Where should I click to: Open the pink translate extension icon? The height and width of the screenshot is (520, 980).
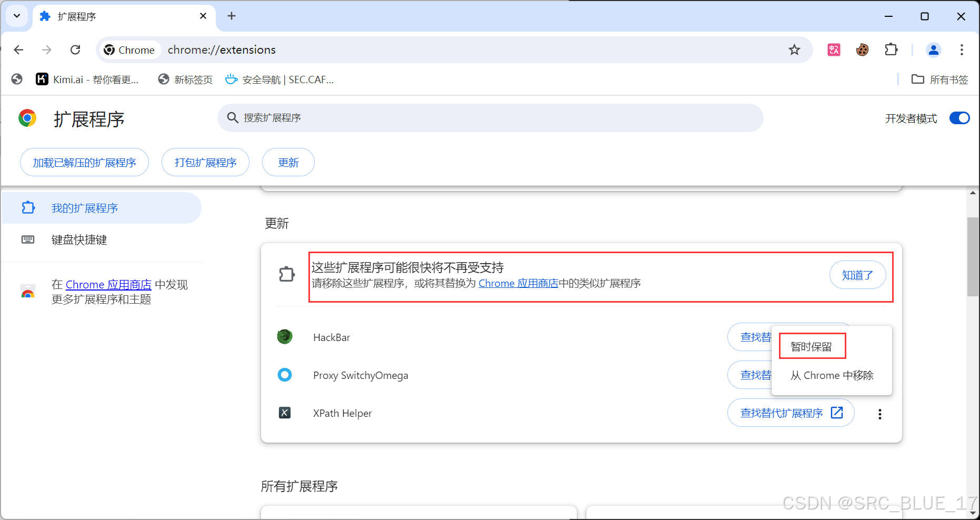[834, 50]
